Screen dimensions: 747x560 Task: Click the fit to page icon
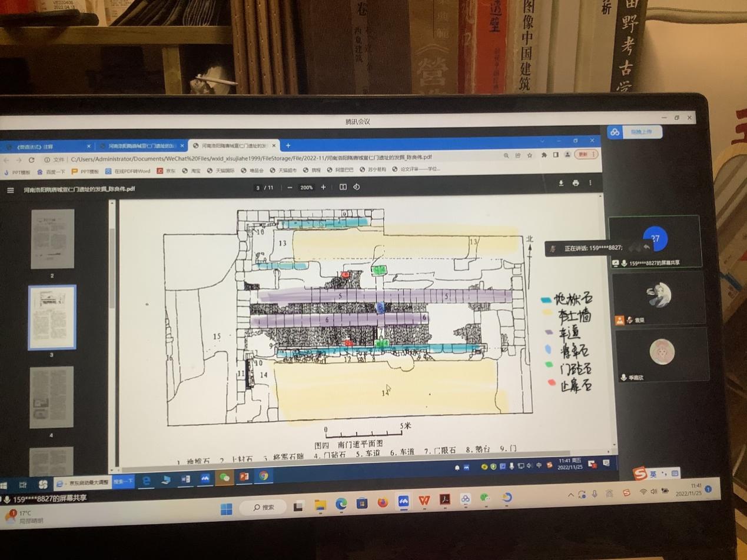point(343,187)
